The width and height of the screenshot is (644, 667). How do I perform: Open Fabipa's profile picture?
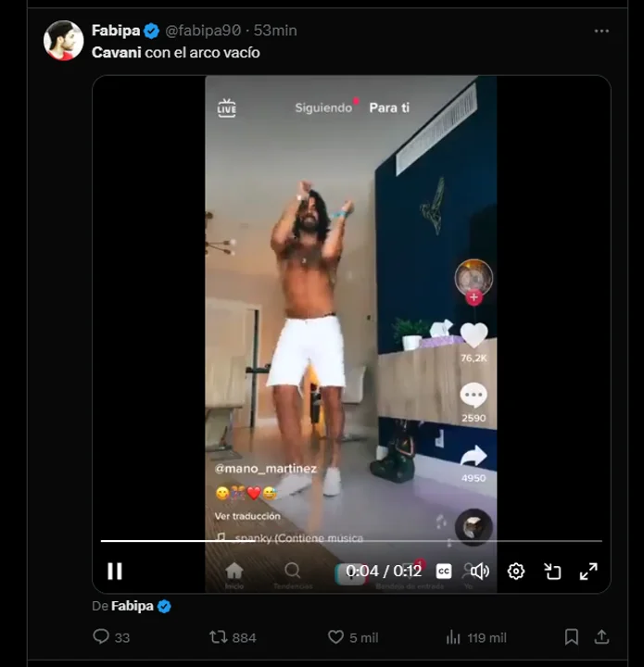click(x=64, y=41)
